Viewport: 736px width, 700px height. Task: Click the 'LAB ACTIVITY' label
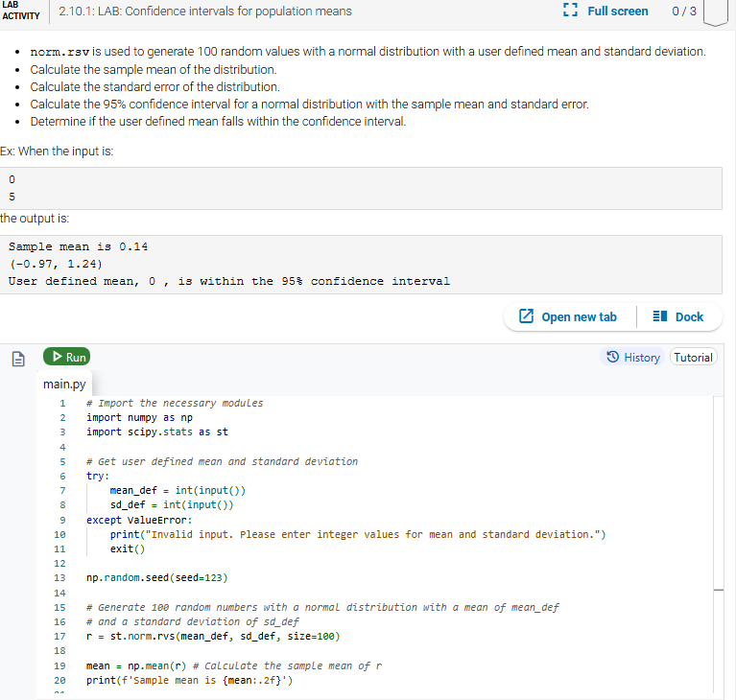click(x=21, y=11)
